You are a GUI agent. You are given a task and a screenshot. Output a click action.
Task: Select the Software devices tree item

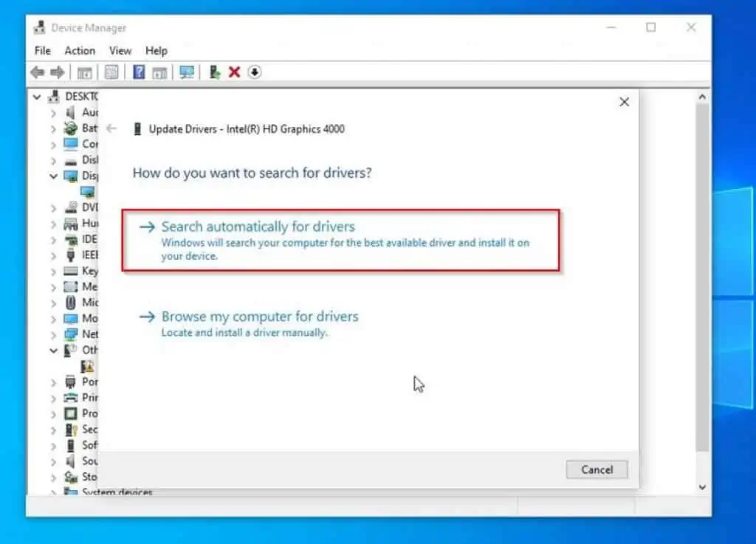pyautogui.click(x=81, y=445)
